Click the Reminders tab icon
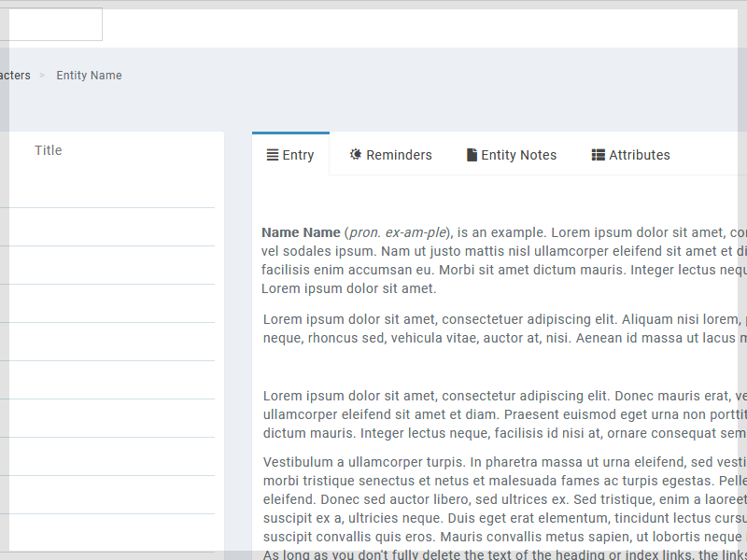 [x=356, y=155]
